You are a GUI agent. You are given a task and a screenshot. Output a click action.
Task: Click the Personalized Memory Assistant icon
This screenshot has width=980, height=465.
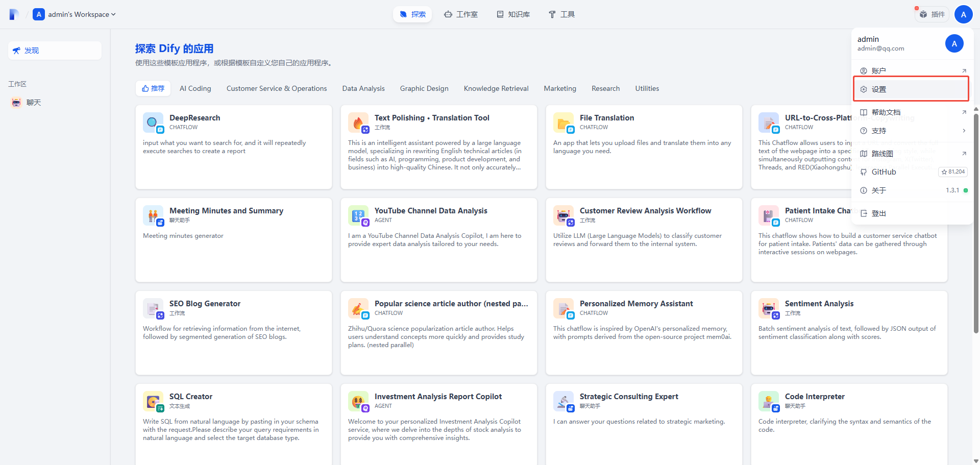[563, 308]
